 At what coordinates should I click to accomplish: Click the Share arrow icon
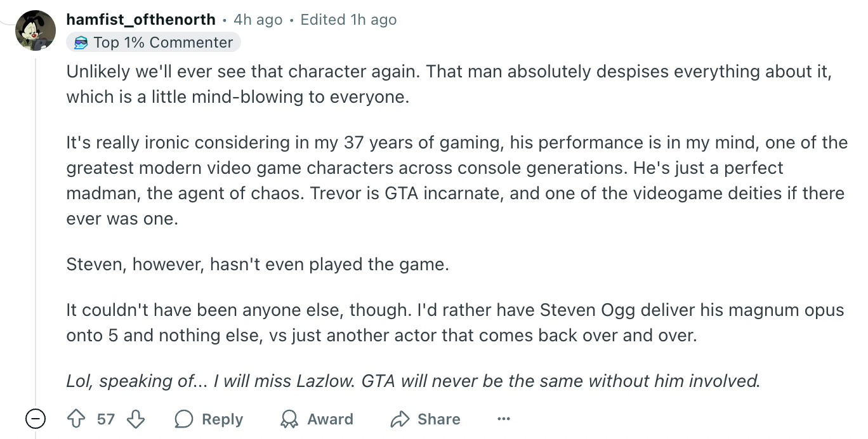400,419
